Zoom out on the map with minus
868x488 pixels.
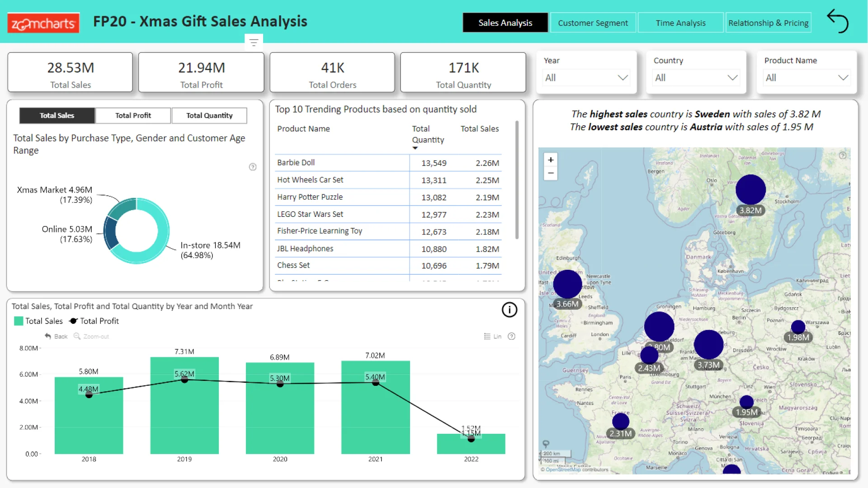click(551, 173)
